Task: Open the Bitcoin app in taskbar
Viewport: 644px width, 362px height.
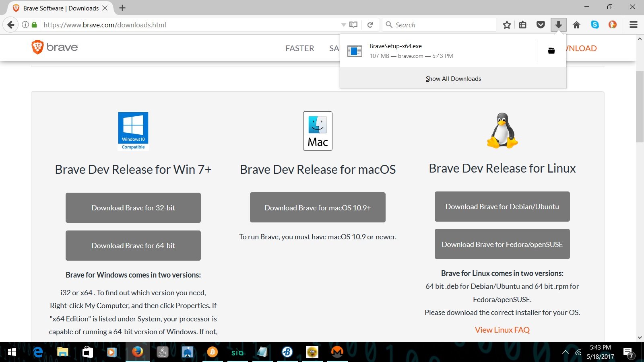Action: pyautogui.click(x=212, y=352)
